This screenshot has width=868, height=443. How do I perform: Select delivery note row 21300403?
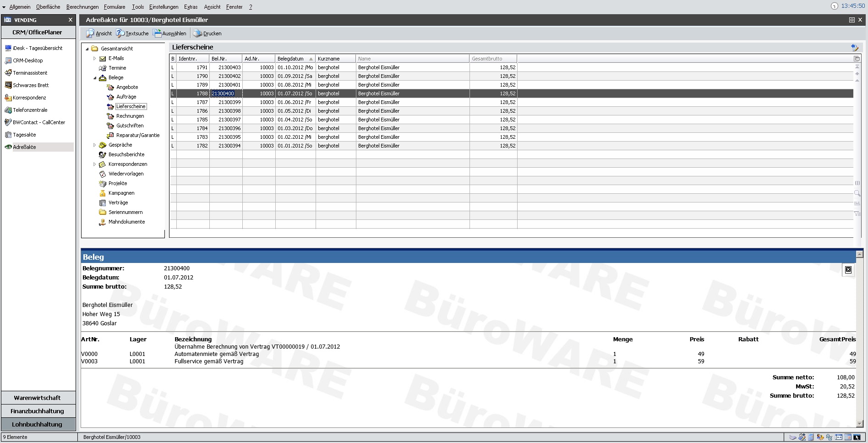click(x=511, y=67)
